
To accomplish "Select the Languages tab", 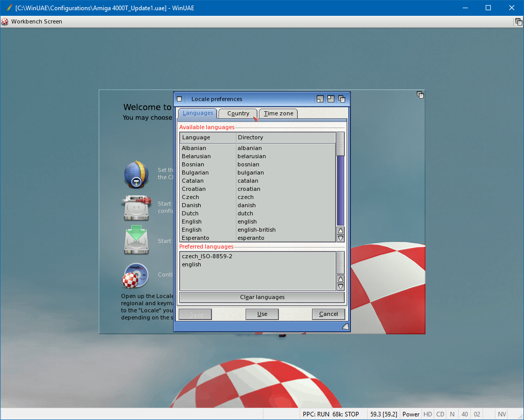I will 198,113.
